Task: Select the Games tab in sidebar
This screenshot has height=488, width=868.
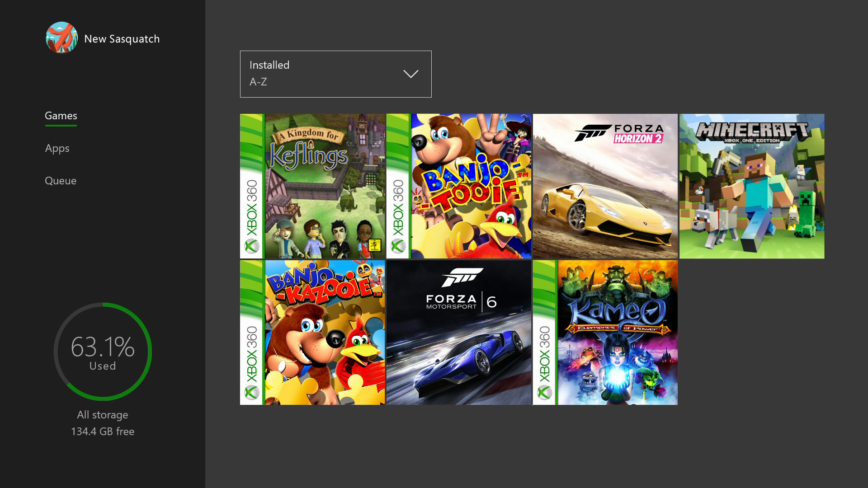Action: [61, 116]
